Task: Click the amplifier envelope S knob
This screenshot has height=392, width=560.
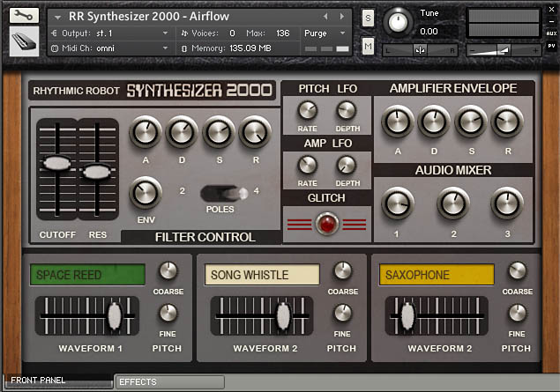Action: click(471, 122)
